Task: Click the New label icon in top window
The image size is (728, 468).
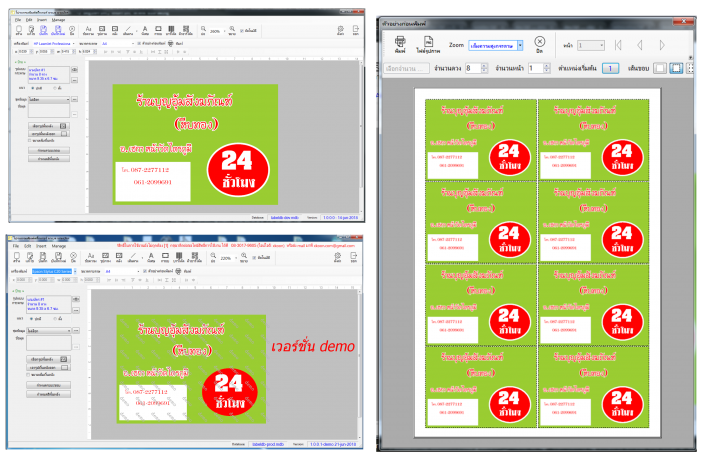Action: pos(19,30)
